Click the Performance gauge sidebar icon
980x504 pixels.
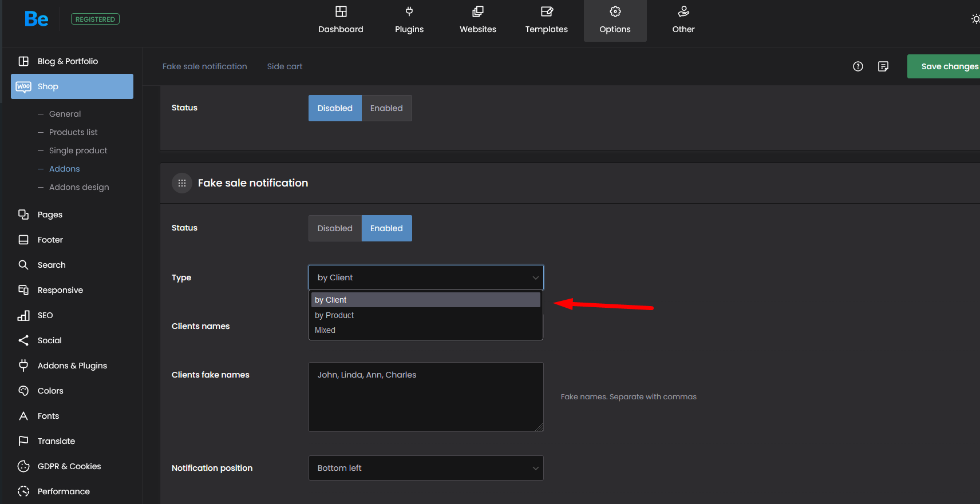point(23,491)
